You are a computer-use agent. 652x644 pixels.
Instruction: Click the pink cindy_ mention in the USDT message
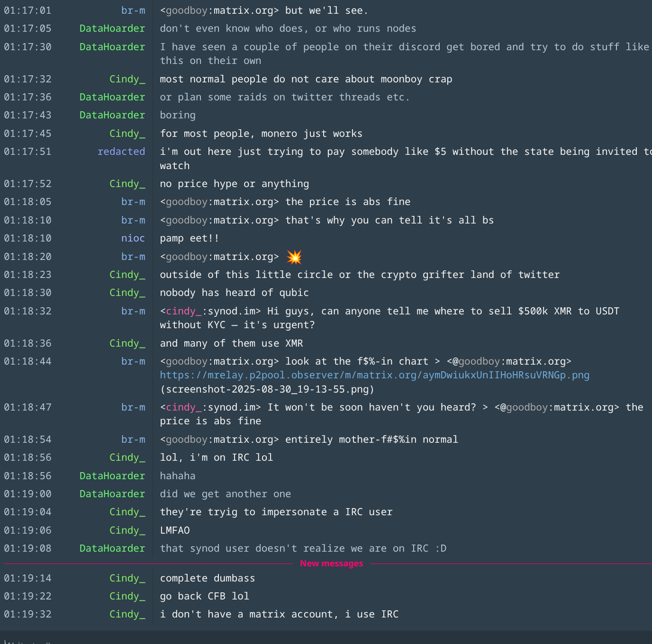point(181,311)
